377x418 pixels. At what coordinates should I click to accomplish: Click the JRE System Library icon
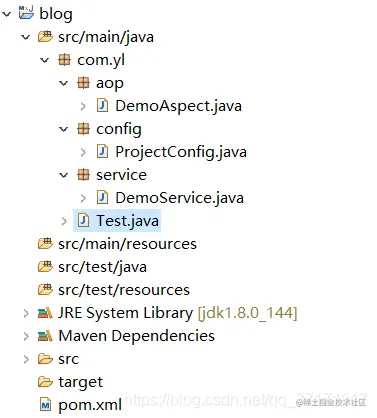pos(45,313)
